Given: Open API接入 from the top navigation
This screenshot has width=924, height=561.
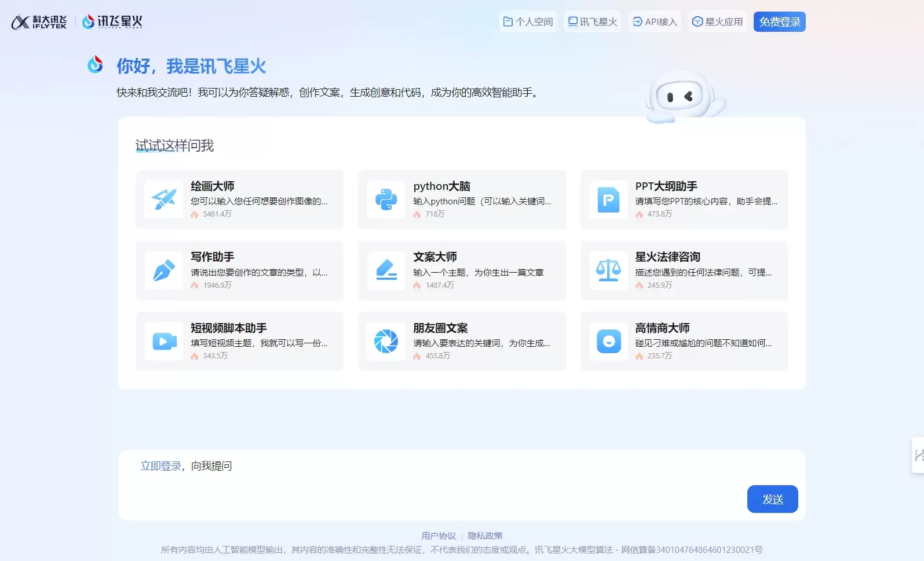Looking at the screenshot, I should [x=655, y=22].
